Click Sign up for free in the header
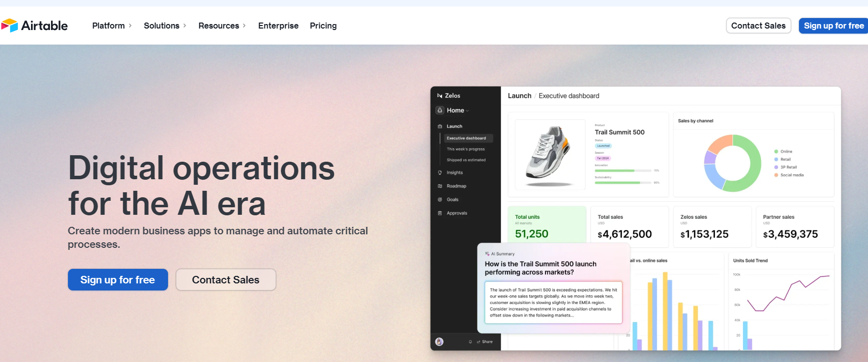Image resolution: width=868 pixels, height=362 pixels. click(833, 26)
